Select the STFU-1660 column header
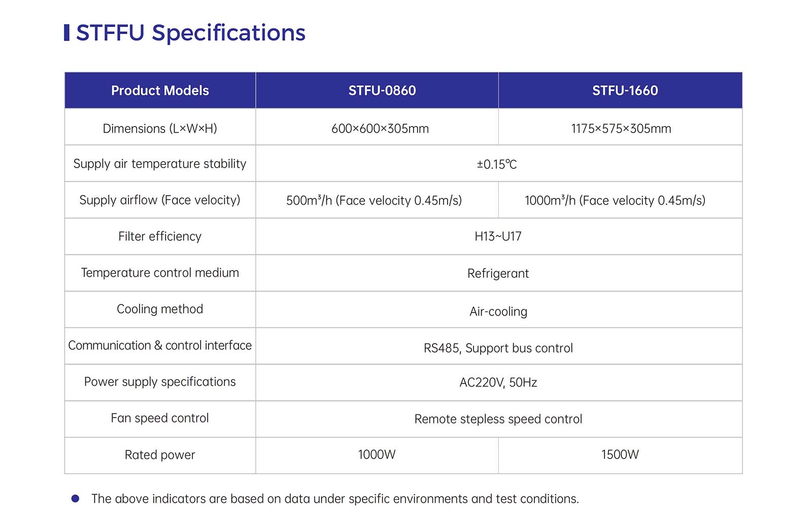 pyautogui.click(x=620, y=90)
